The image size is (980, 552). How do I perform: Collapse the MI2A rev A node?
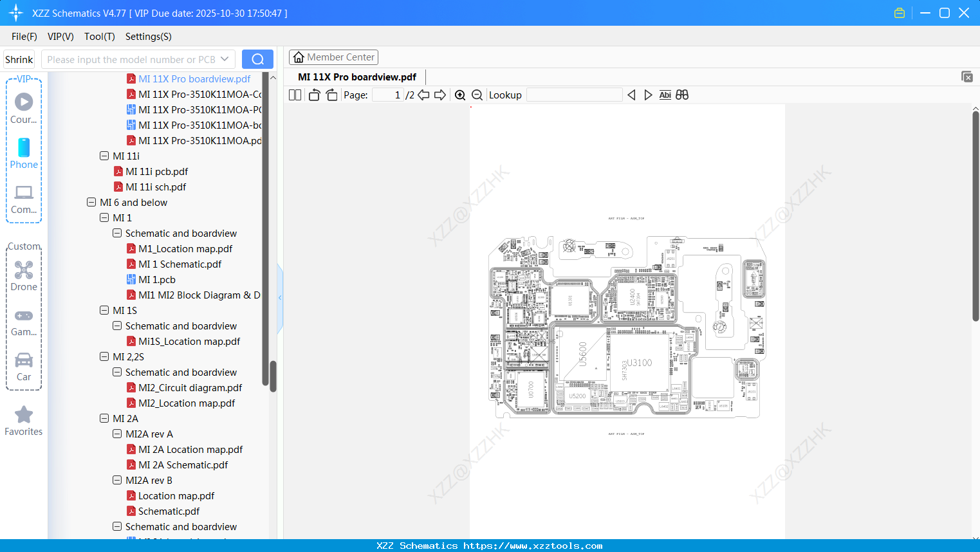tap(117, 434)
